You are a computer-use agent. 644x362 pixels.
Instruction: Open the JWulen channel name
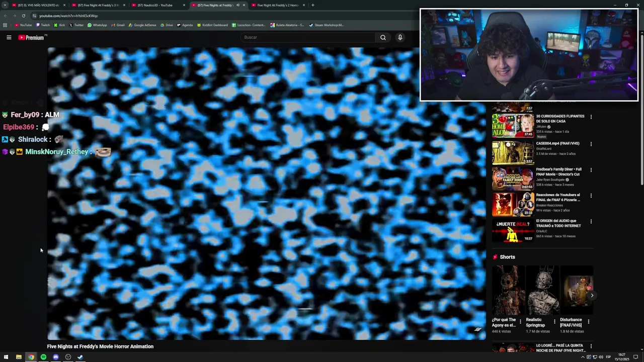pos(542,127)
